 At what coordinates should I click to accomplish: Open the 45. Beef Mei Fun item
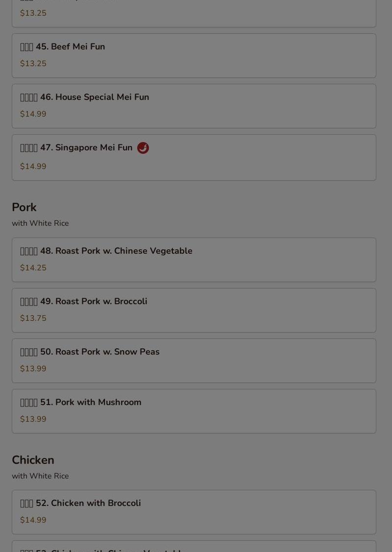click(194, 56)
